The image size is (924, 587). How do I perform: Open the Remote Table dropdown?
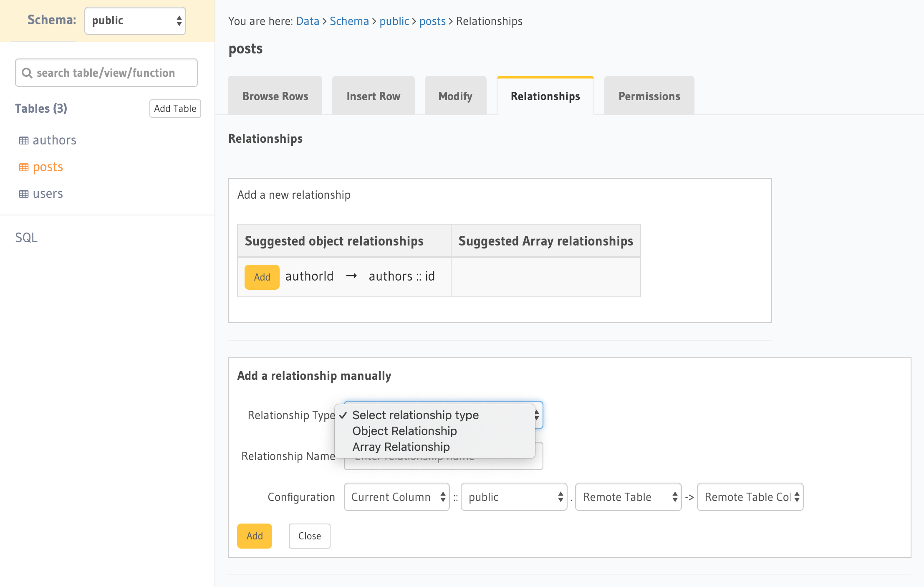(628, 497)
